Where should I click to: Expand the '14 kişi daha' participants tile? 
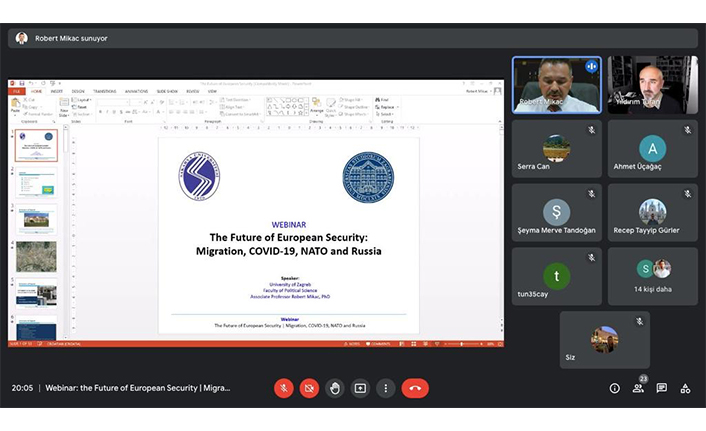[x=652, y=275]
